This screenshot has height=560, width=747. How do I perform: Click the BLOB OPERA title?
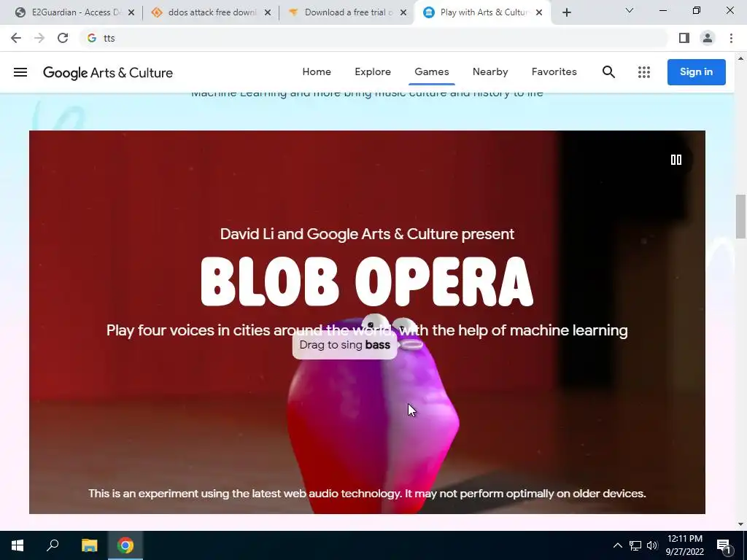point(367,281)
